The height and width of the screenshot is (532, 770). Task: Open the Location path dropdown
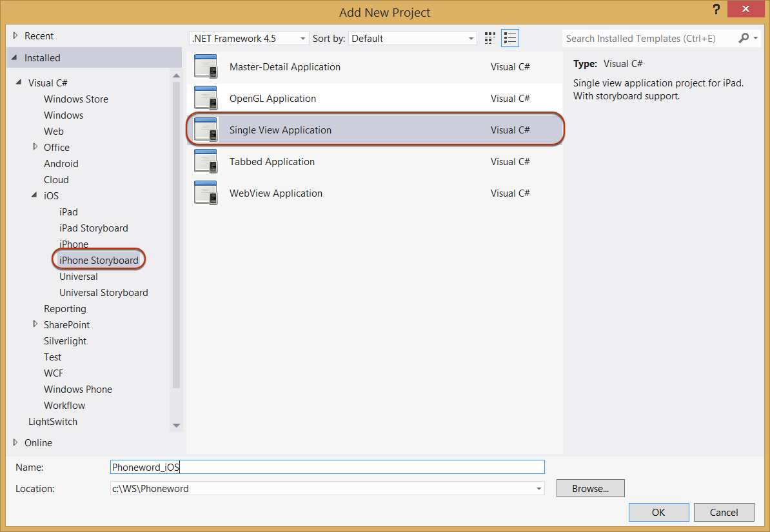[538, 489]
